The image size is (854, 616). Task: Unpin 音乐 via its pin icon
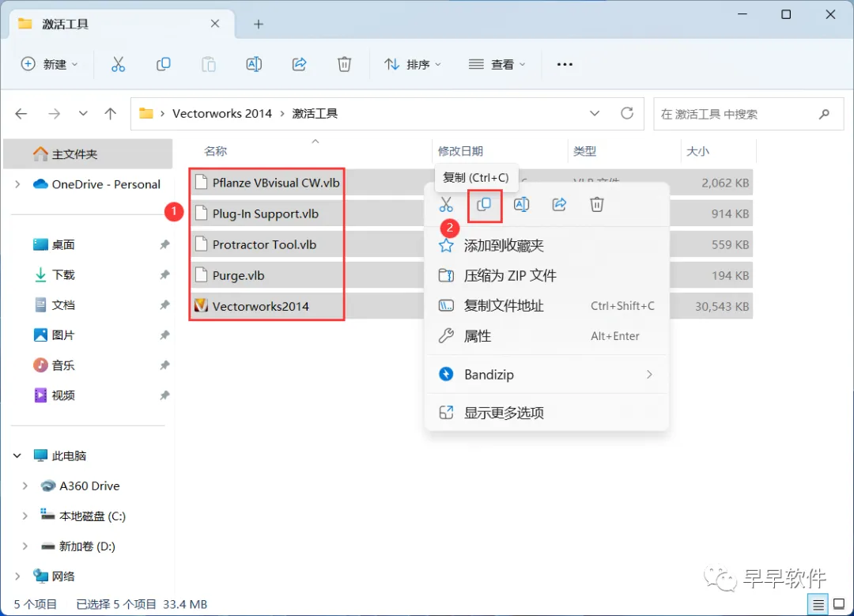pos(164,365)
